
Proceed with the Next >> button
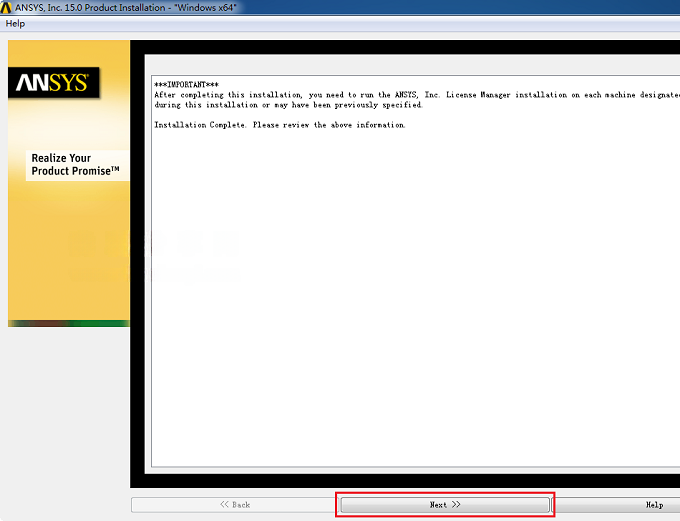445,505
